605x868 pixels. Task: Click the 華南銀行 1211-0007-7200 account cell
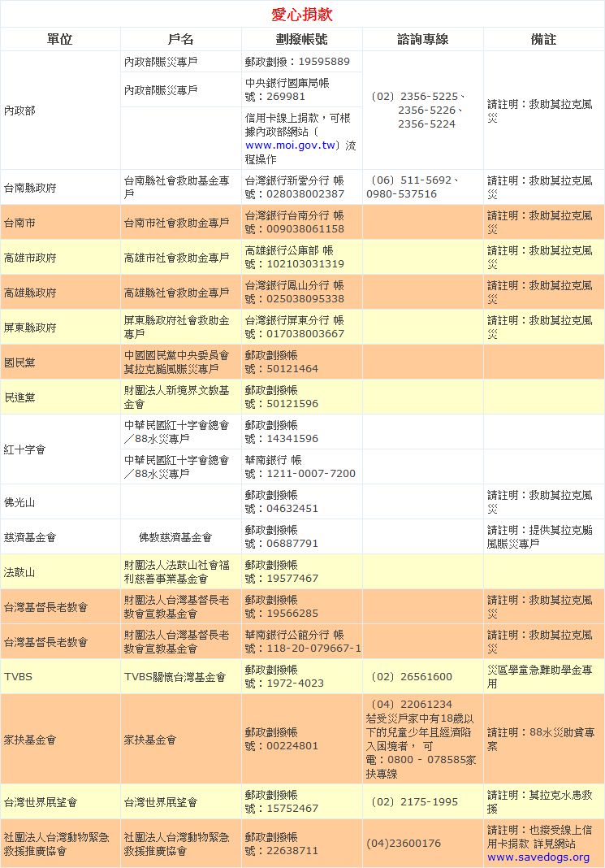click(x=300, y=467)
